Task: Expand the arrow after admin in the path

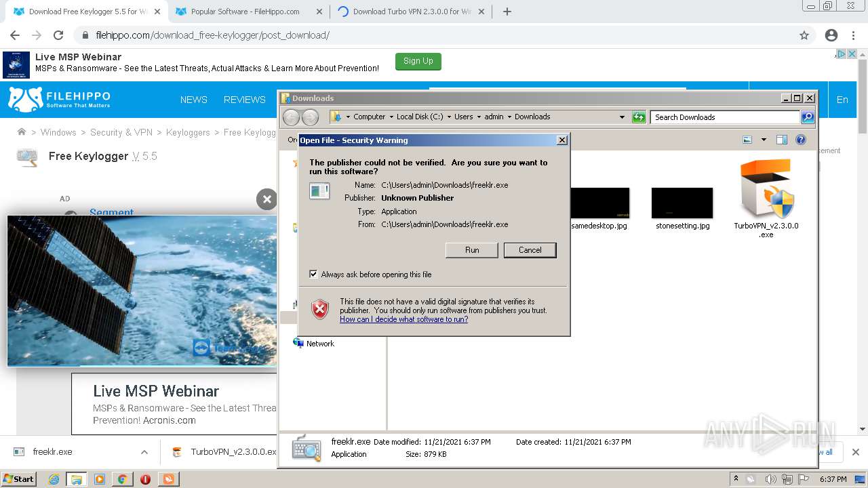Action: click(509, 117)
